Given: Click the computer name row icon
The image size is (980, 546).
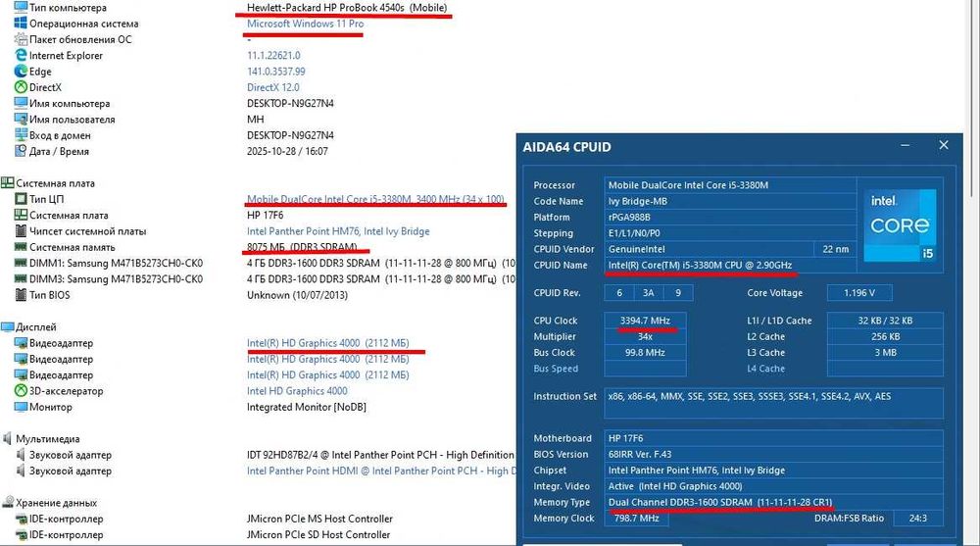Looking at the screenshot, I should [21, 103].
